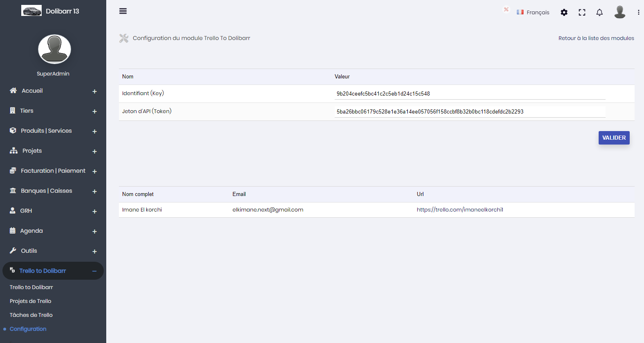Screen dimensions: 644x343
Task: Click the VALIDER button
Action: (614, 138)
